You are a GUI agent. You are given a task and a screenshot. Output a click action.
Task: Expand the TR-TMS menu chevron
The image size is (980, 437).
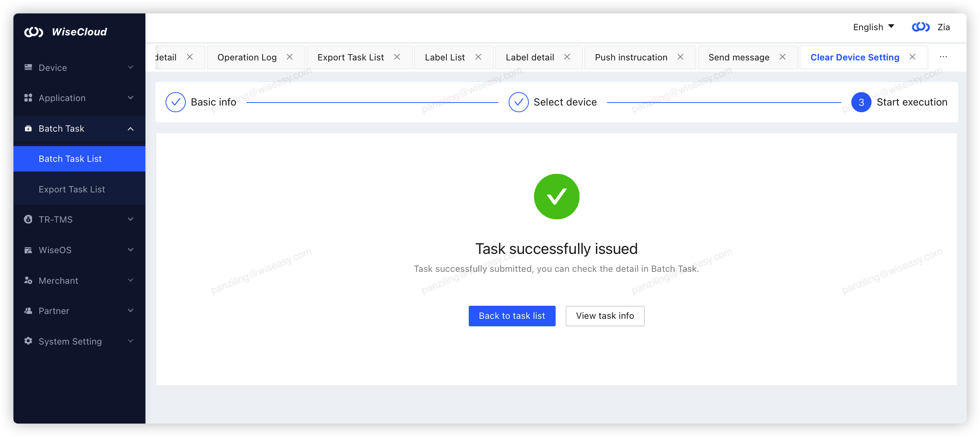131,220
